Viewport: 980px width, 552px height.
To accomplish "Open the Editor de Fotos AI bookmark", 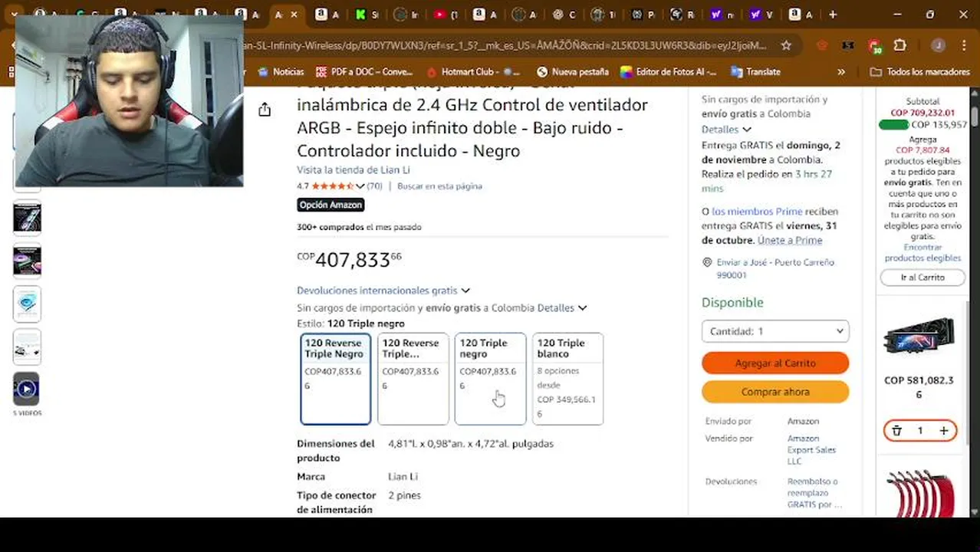I will pos(669,71).
